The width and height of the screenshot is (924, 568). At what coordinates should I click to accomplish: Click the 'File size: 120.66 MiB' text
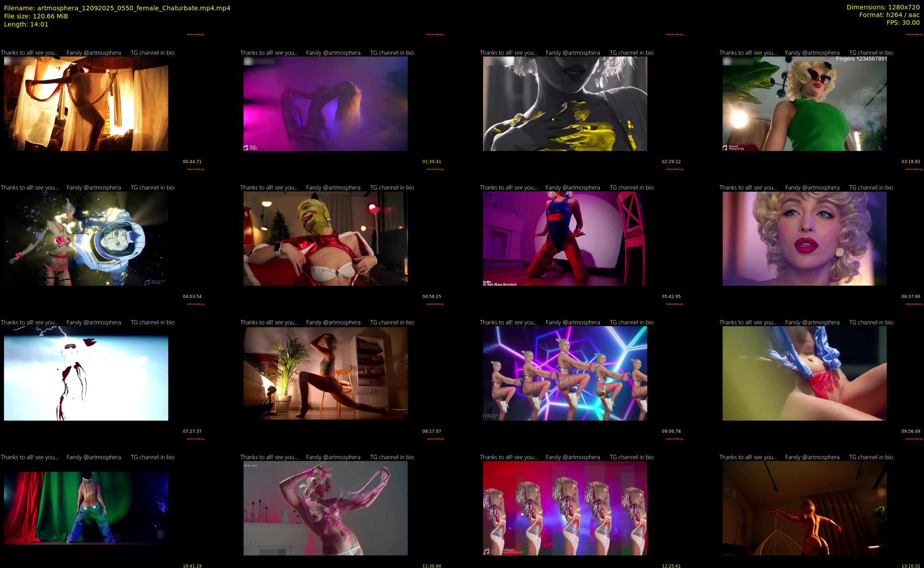coord(36,16)
